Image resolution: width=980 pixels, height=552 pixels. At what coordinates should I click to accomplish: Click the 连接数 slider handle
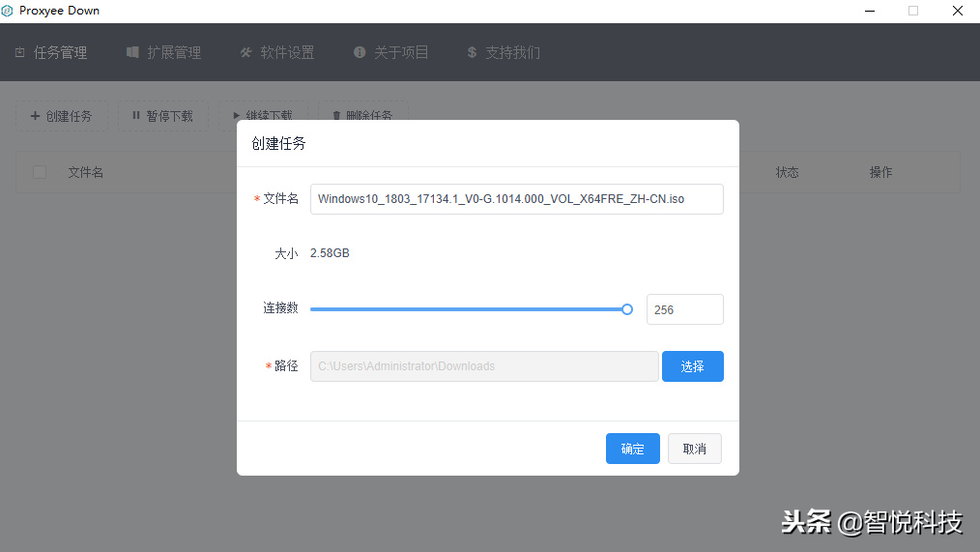[x=627, y=309]
